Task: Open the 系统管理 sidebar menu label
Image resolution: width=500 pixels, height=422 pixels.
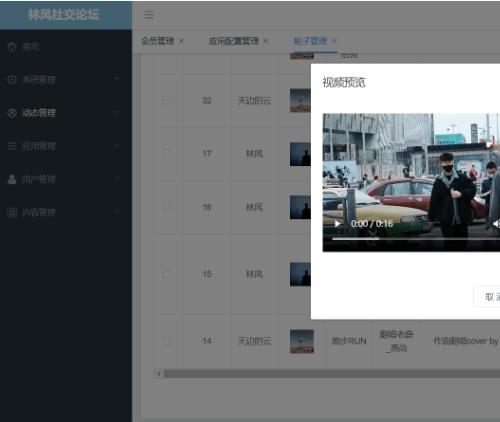Action: [x=39, y=80]
